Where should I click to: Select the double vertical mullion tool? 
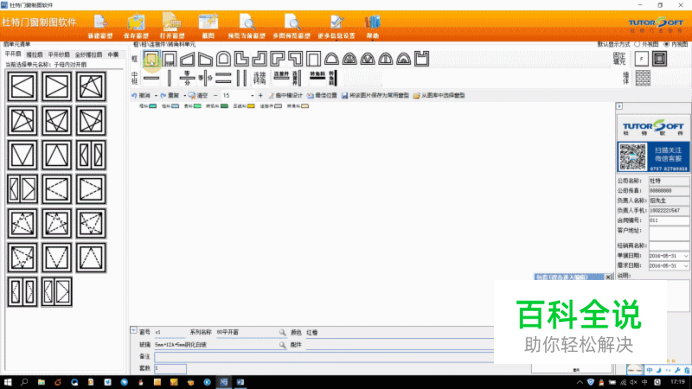coord(241,78)
